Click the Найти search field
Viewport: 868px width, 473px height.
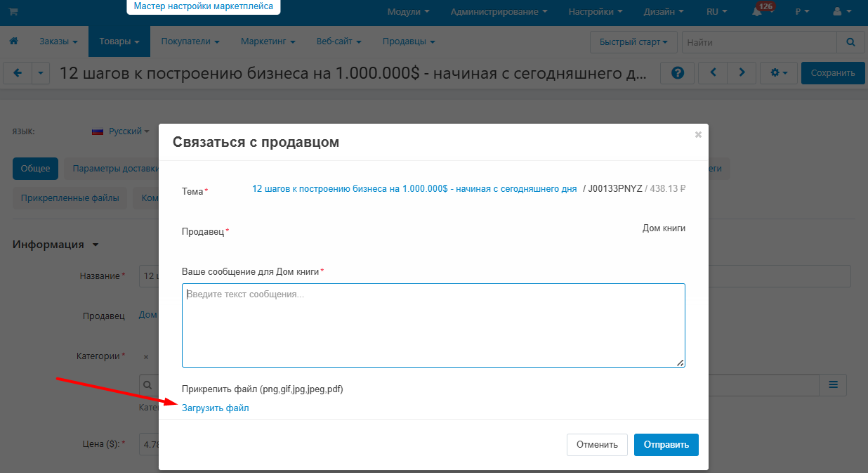[x=759, y=42]
